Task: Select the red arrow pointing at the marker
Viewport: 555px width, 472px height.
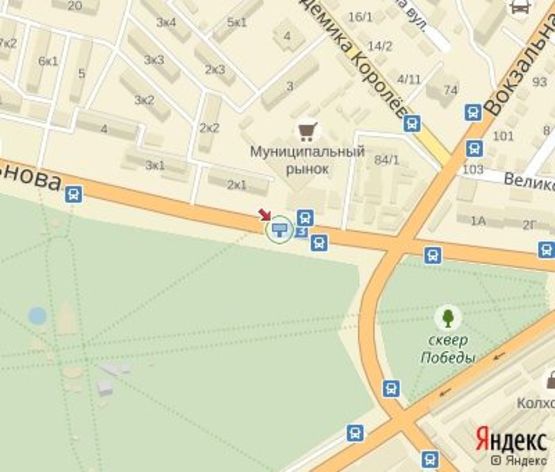Action: pos(264,214)
